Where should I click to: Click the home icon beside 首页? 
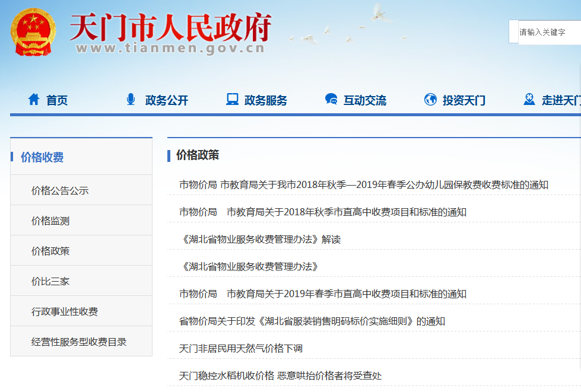tap(34, 100)
